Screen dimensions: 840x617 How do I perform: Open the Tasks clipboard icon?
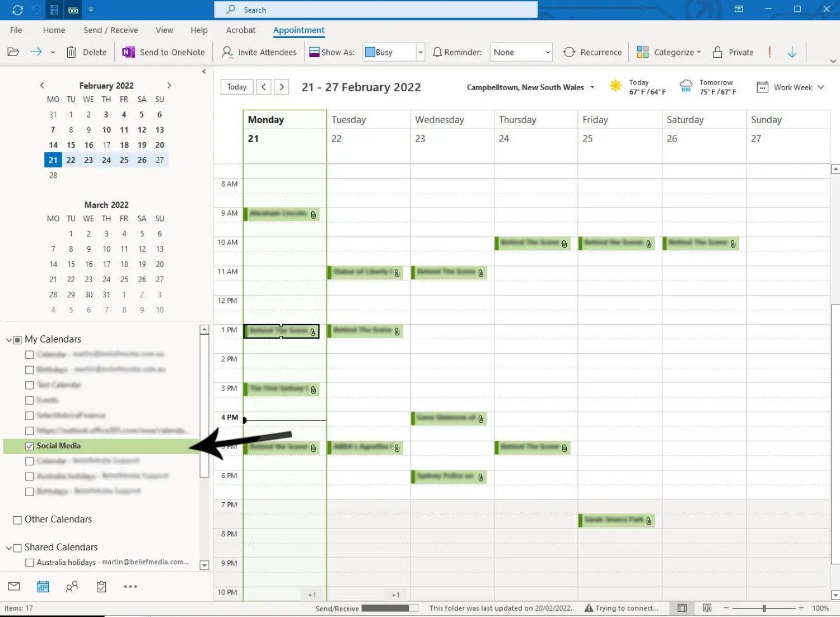click(x=101, y=586)
